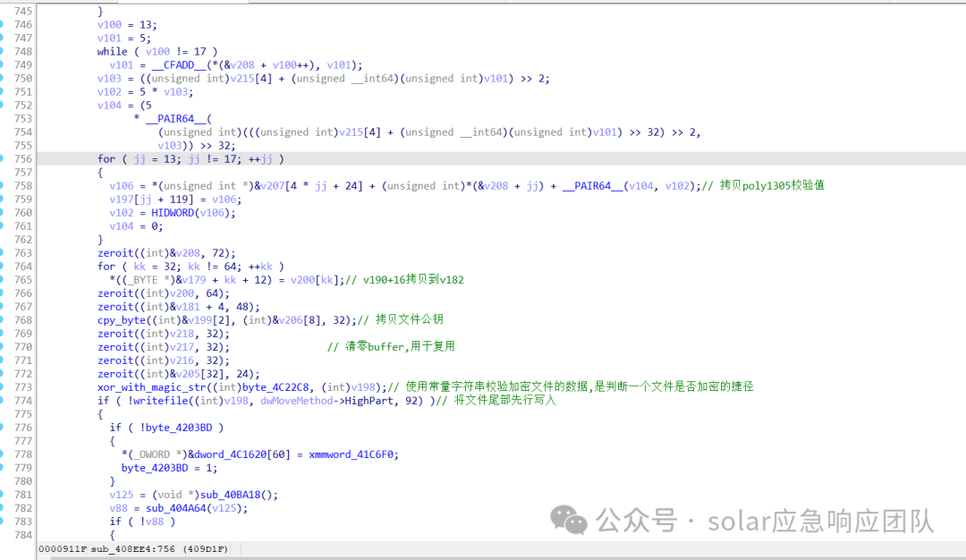The height and width of the screenshot is (560, 966).
Task: Toggle the breakpoint dot on line 746
Action: click(1, 25)
